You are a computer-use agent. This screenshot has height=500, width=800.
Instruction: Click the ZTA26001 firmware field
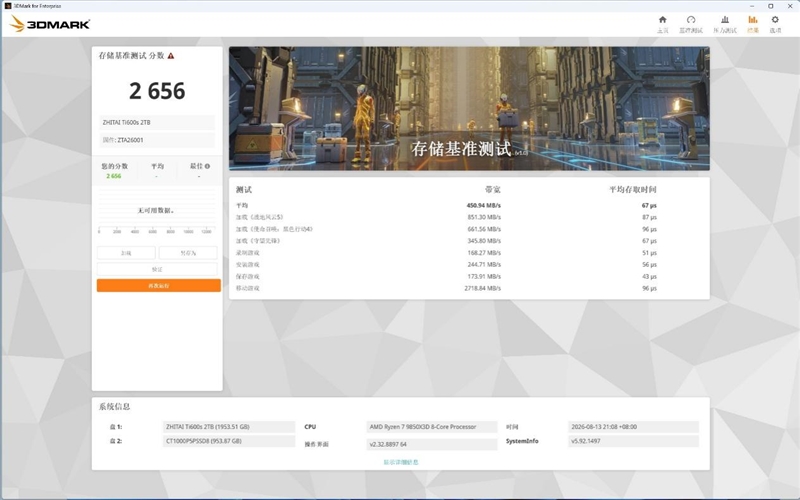click(157, 140)
